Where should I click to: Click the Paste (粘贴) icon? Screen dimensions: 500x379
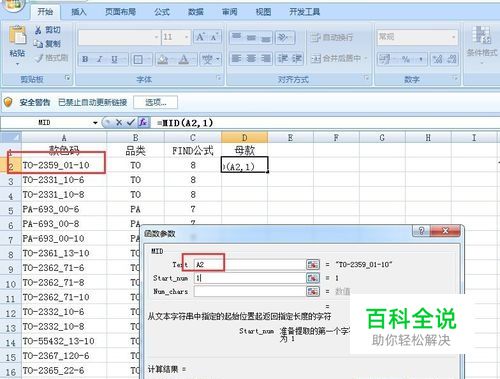coord(17,36)
